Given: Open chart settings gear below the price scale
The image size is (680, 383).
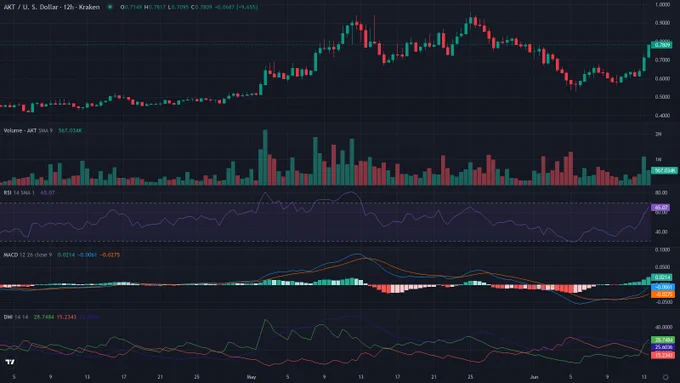Looking at the screenshot, I should tap(666, 377).
